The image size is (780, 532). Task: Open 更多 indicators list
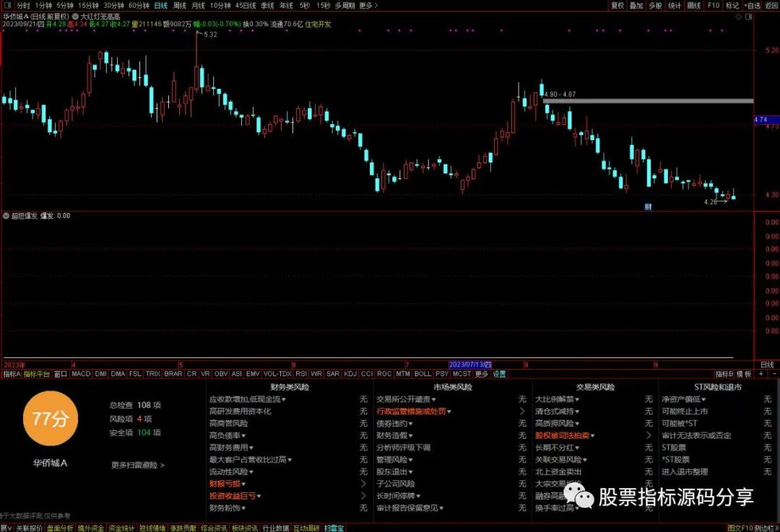pyautogui.click(x=482, y=374)
